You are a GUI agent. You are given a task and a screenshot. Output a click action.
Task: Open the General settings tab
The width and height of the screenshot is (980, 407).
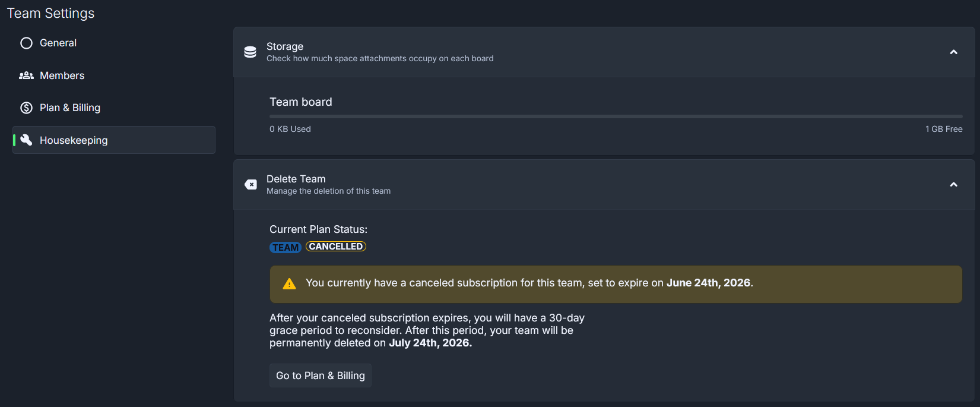(x=114, y=43)
